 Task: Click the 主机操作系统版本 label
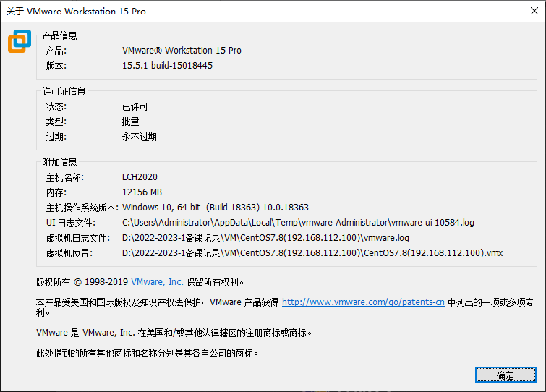[x=82, y=208]
